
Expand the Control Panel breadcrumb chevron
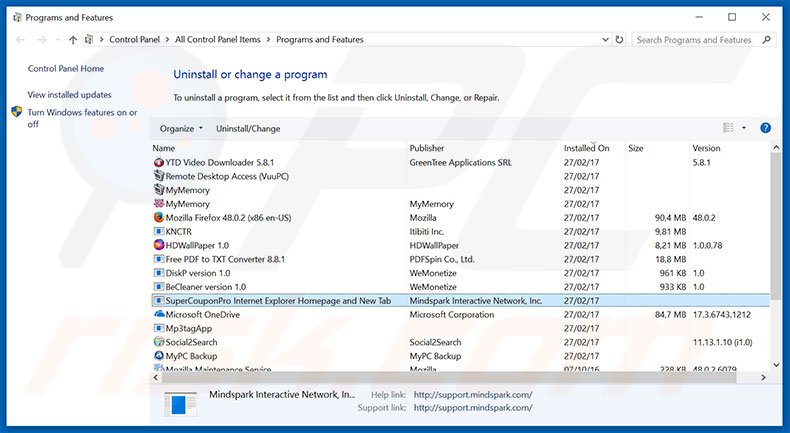(167, 39)
